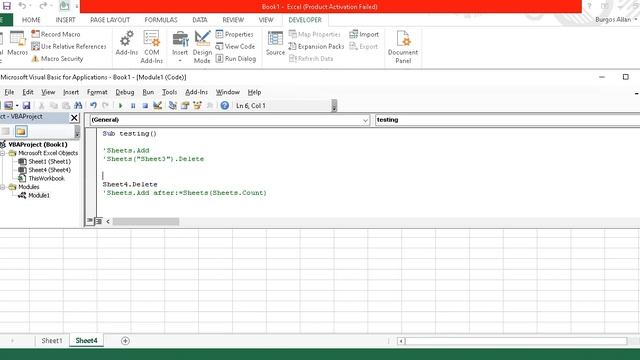Open the VBA Tools menu

tap(169, 92)
